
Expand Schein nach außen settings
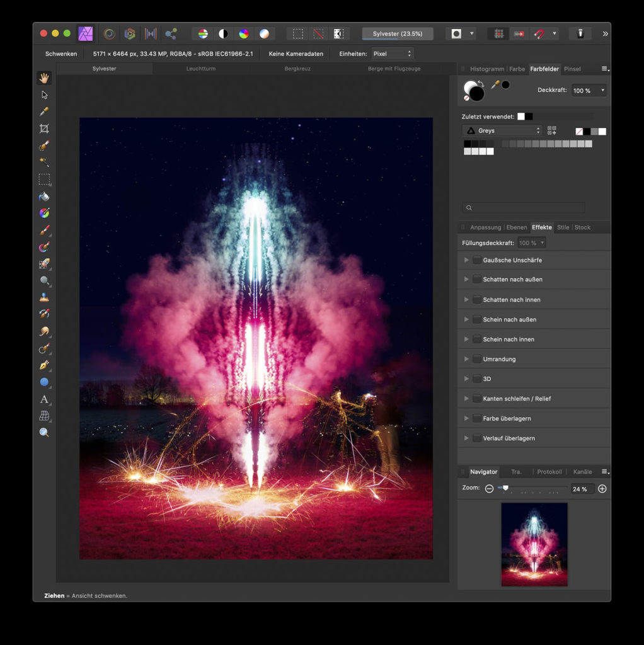466,319
